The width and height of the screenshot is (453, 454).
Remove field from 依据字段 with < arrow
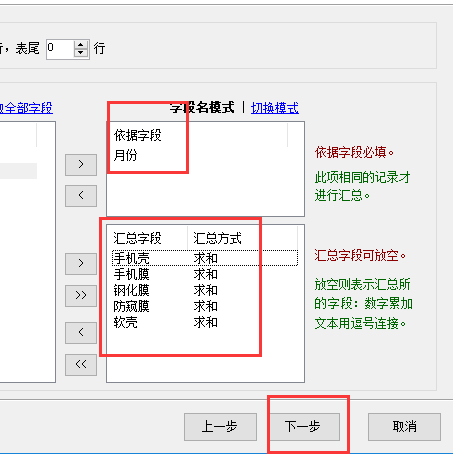tap(81, 196)
